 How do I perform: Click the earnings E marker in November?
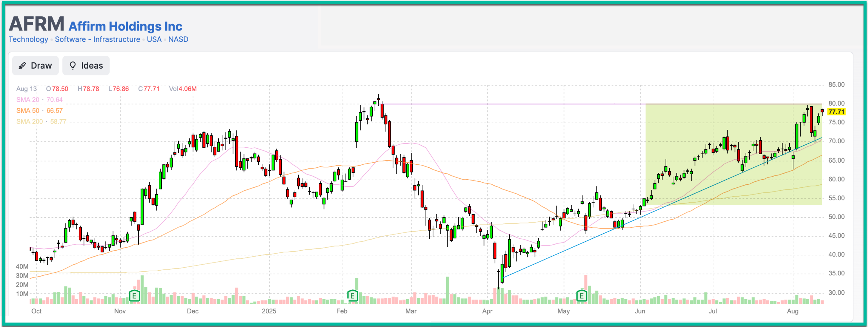[x=135, y=296]
